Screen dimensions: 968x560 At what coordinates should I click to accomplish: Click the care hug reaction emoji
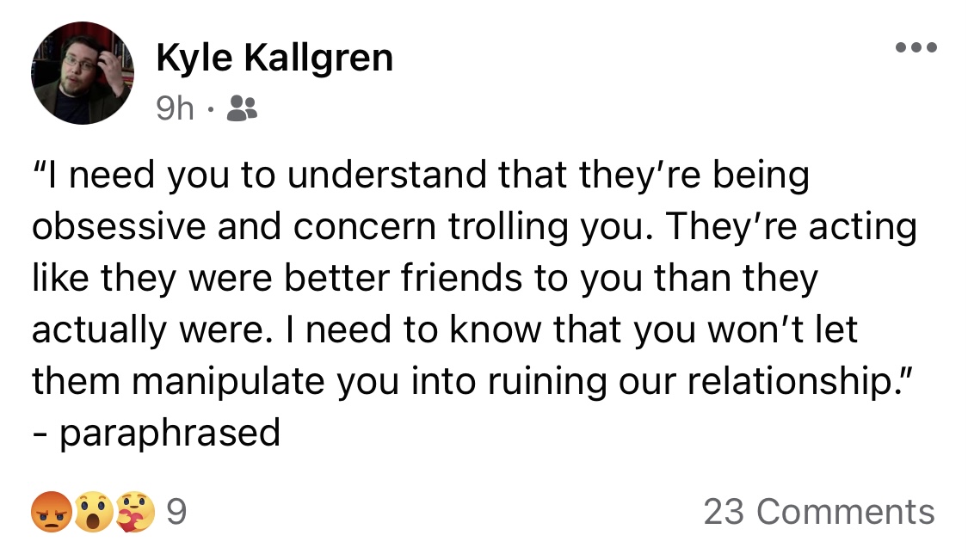135,512
